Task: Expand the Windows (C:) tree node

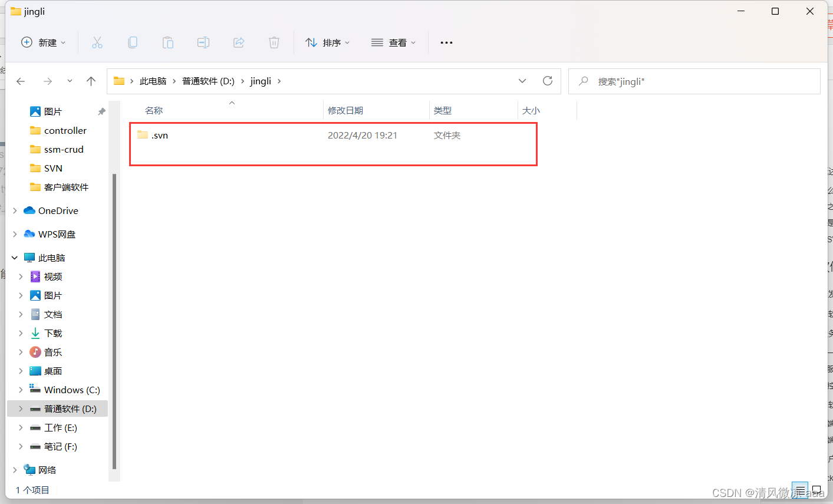Action: click(x=21, y=390)
